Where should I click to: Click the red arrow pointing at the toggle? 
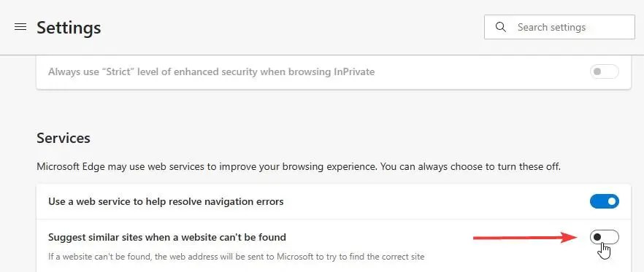(525, 237)
